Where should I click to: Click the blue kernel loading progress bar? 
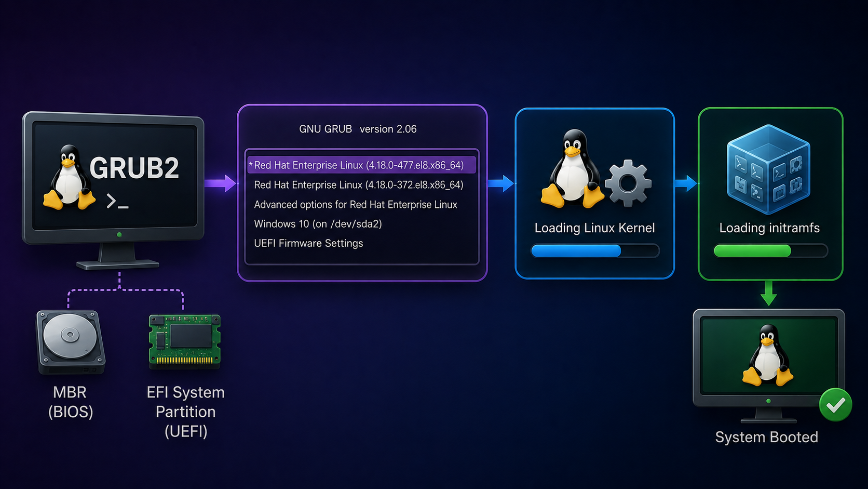pyautogui.click(x=595, y=251)
